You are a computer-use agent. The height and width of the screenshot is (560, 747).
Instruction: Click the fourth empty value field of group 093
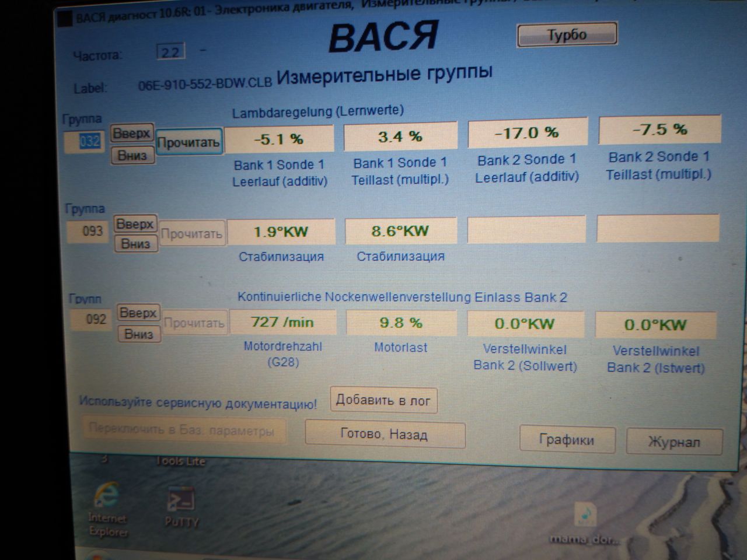pyautogui.click(x=658, y=228)
